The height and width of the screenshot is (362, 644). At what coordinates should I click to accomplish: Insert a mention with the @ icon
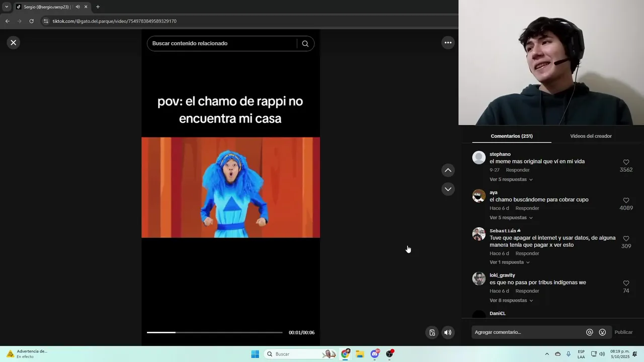(590, 332)
